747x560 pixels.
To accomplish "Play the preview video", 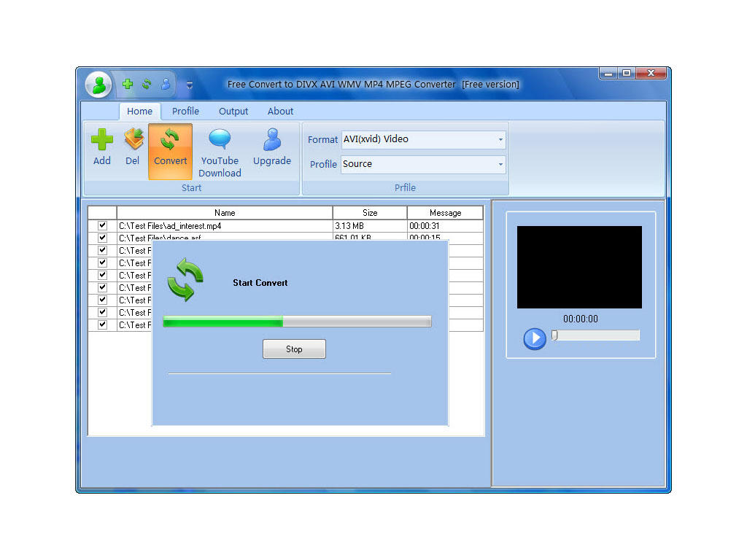I will pos(535,338).
